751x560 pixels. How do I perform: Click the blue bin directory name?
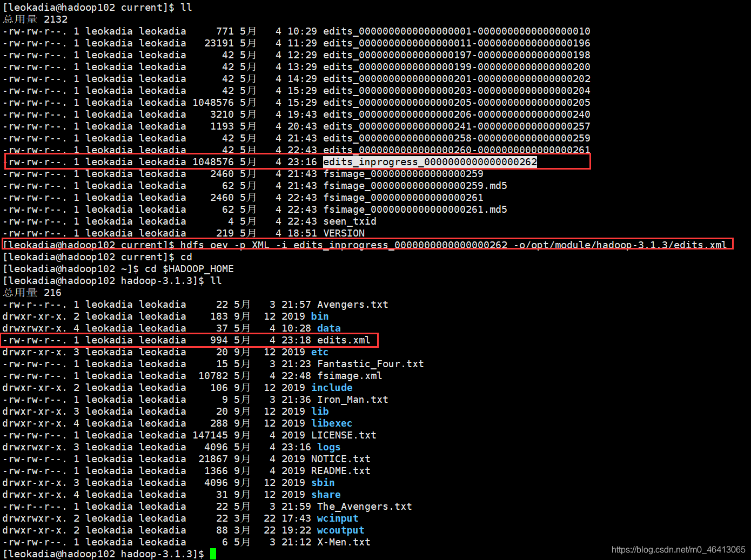coord(320,316)
